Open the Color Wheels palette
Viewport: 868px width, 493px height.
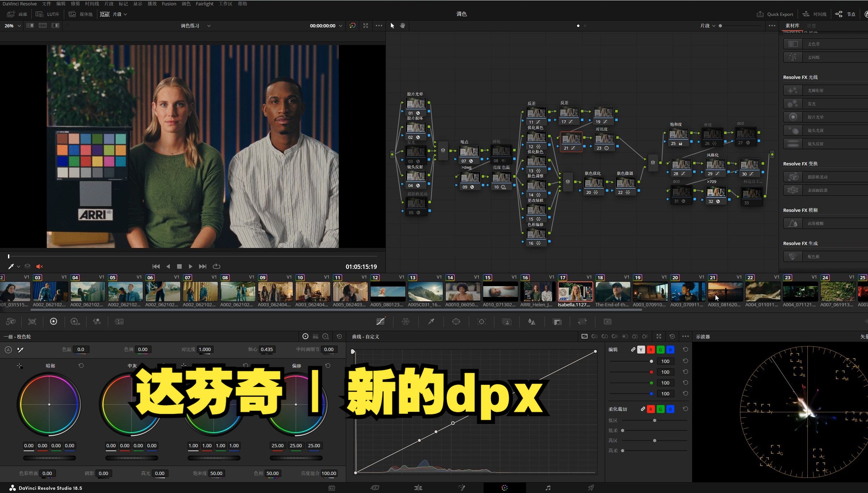click(53, 321)
